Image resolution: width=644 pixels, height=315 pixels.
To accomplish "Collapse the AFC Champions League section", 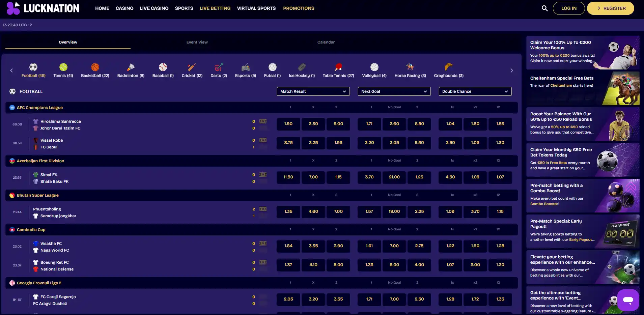I will (261, 108).
